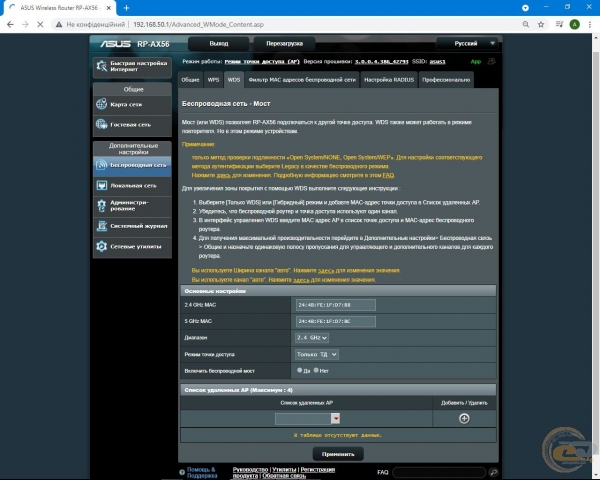
Task: Open Руководство link in footer
Action: (250, 470)
